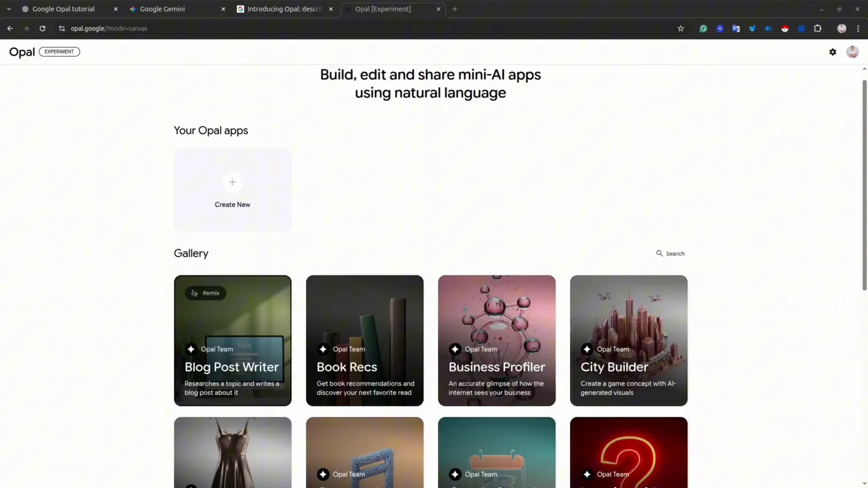Click 'Create a game concept with AI-generated visuals' text

point(628,388)
